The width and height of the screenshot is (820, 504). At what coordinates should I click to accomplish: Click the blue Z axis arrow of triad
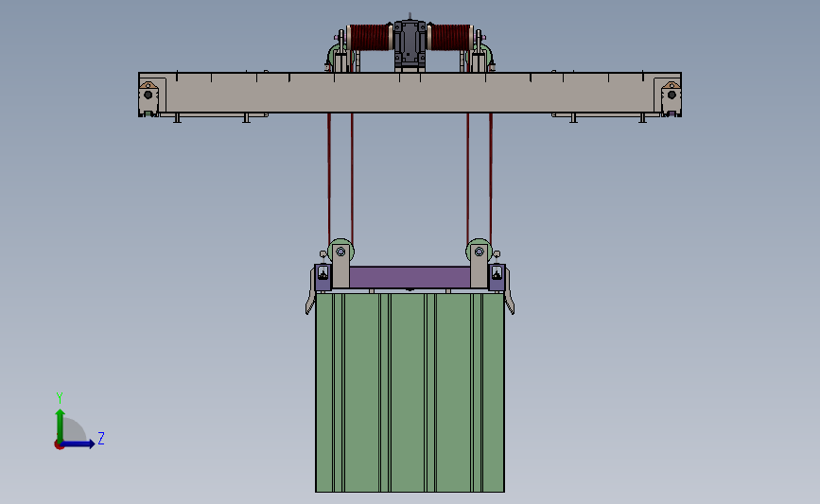pos(79,443)
